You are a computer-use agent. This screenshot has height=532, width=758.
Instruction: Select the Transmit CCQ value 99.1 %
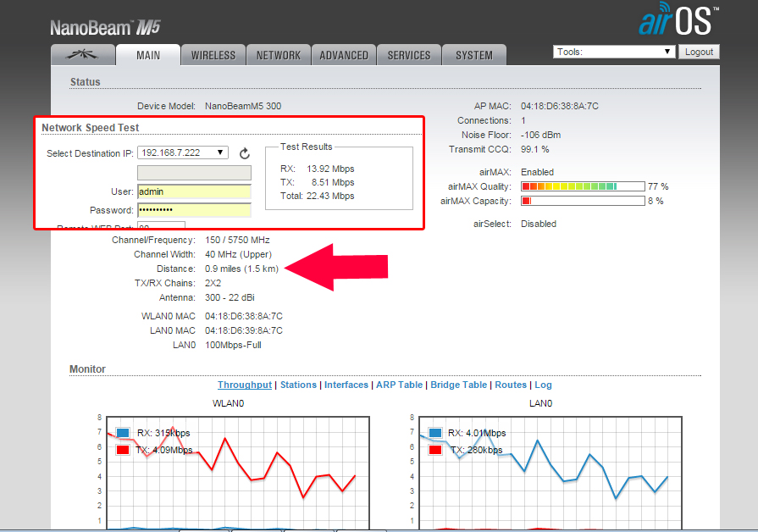pos(534,149)
